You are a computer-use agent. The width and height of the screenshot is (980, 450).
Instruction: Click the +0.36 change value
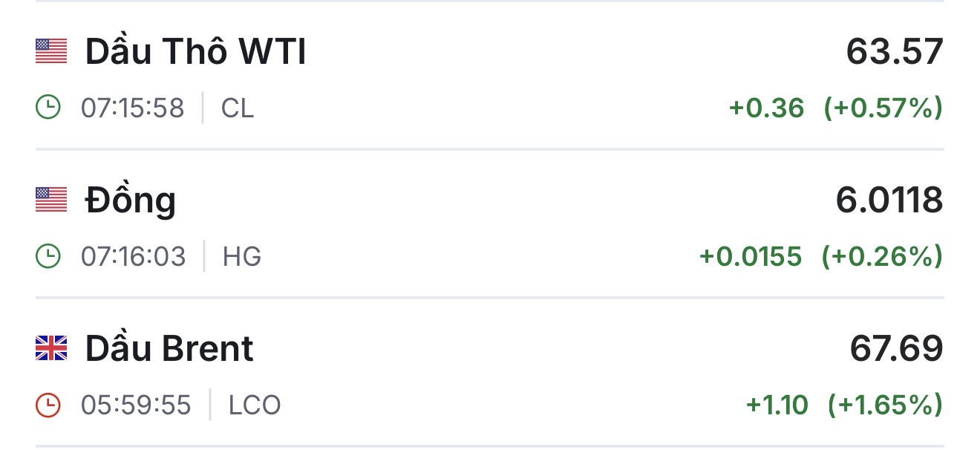[x=766, y=108]
